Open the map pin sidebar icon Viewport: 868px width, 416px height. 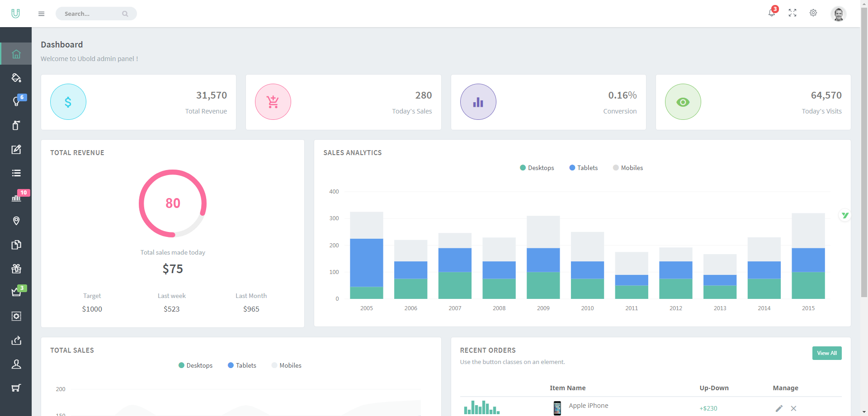click(x=16, y=221)
